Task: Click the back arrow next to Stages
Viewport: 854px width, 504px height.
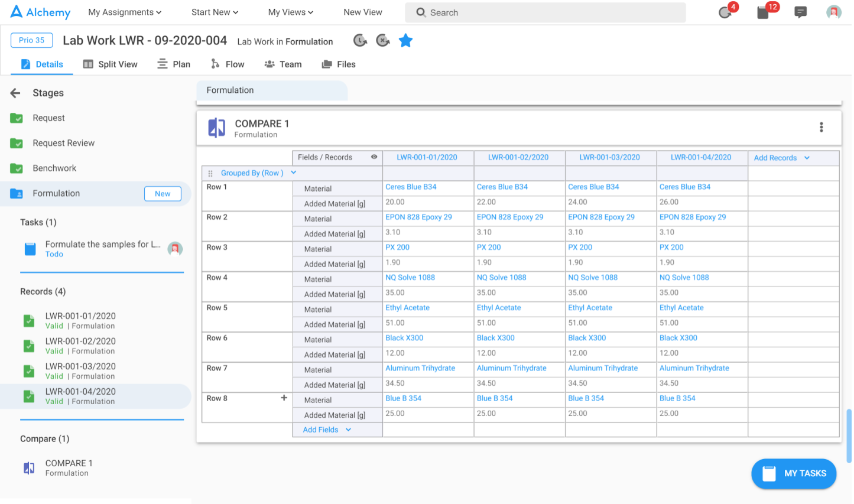Action: coord(15,93)
